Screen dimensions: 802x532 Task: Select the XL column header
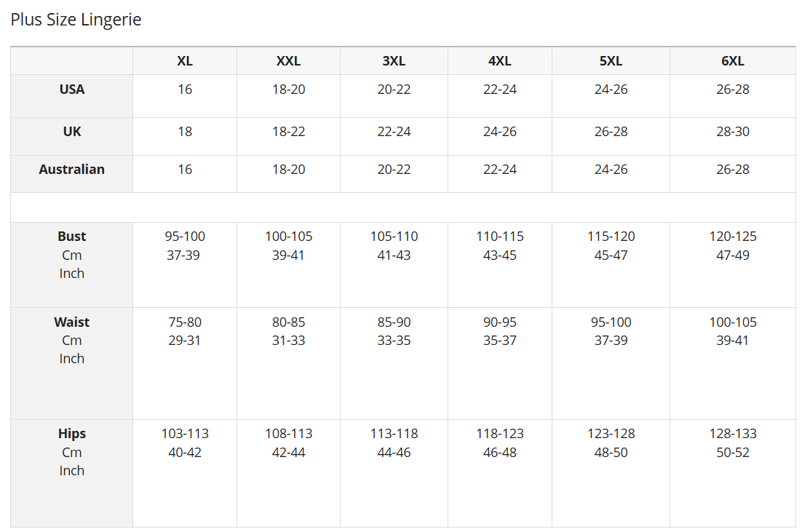pyautogui.click(x=185, y=61)
